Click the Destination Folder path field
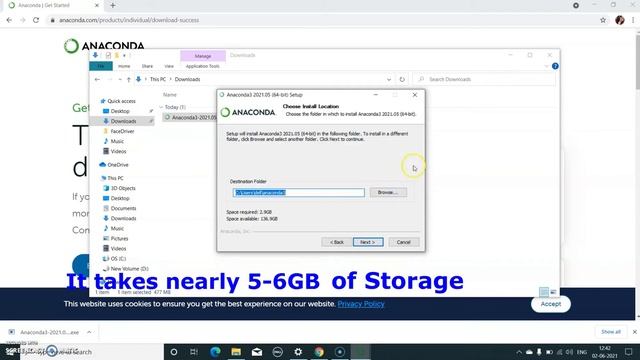 299,193
